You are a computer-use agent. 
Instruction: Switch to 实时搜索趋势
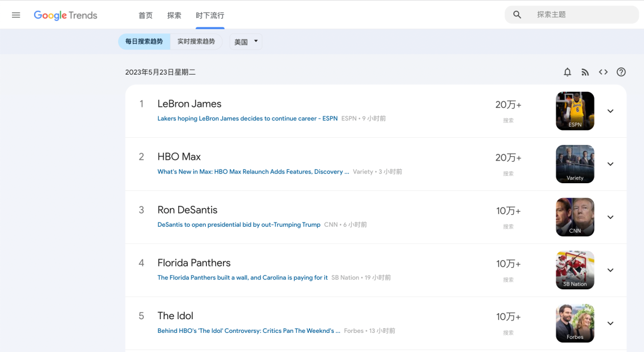tap(196, 42)
